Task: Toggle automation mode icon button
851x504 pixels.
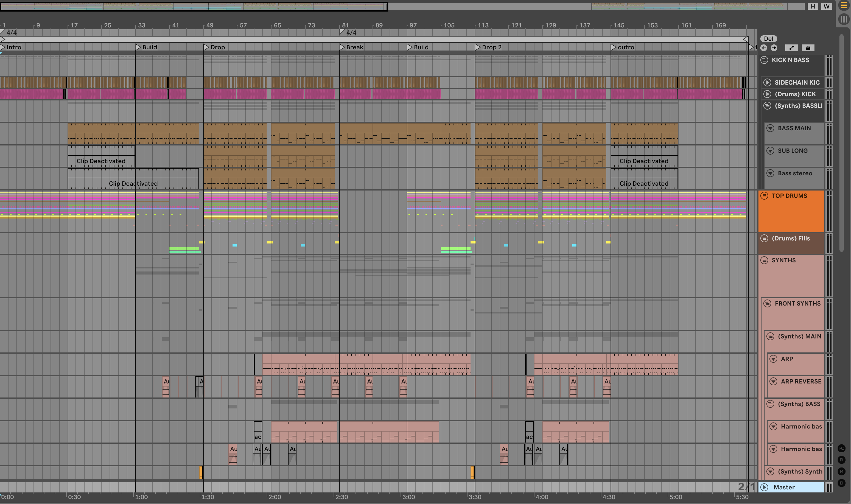Action: tap(792, 48)
